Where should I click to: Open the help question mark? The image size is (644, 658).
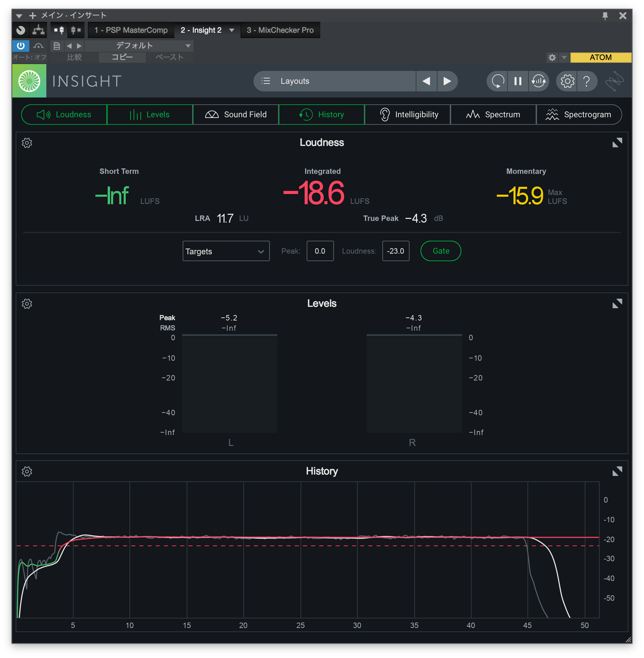587,81
